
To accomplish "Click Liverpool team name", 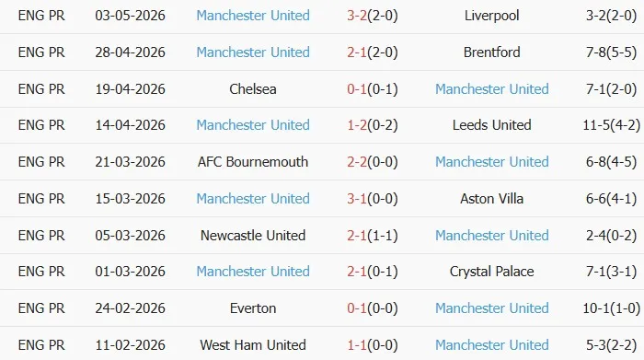I will coord(491,16).
